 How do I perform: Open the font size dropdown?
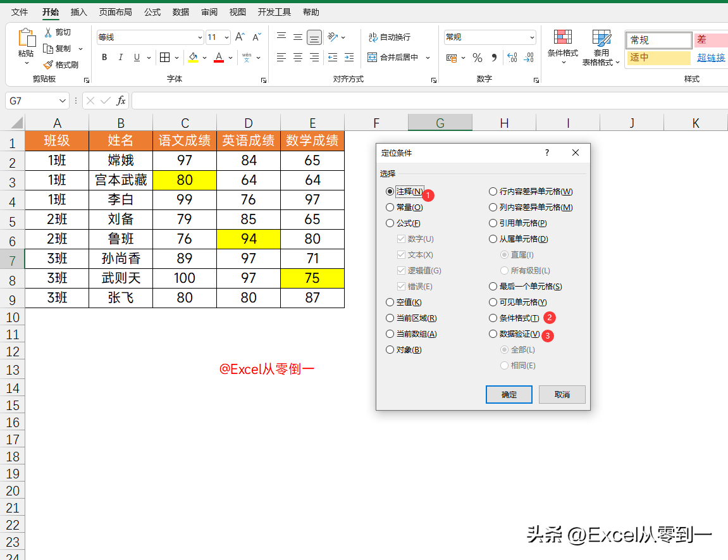(x=226, y=37)
